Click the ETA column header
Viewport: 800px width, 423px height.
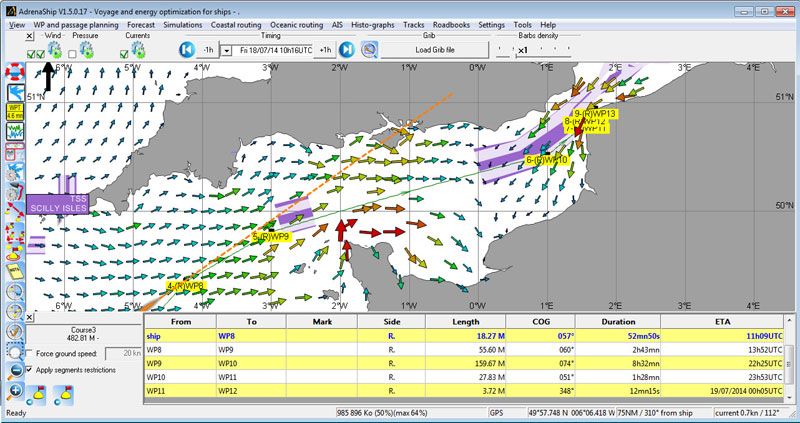coord(722,321)
